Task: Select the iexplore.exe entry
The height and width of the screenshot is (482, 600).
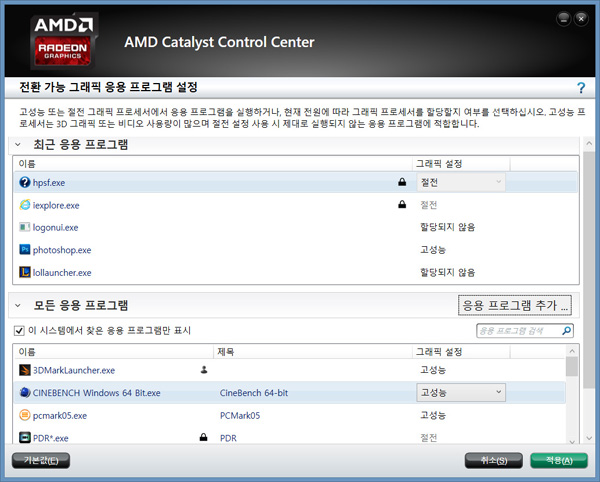Action: point(56,205)
